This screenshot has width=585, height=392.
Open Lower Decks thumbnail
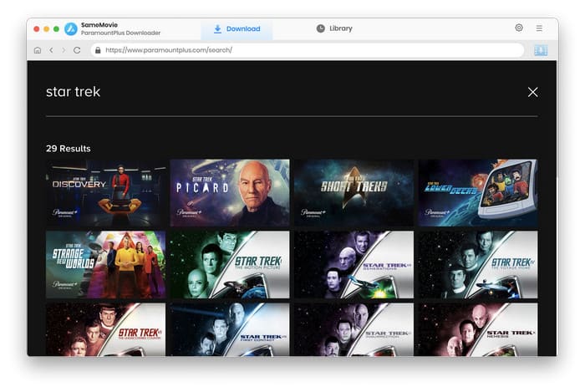point(478,193)
